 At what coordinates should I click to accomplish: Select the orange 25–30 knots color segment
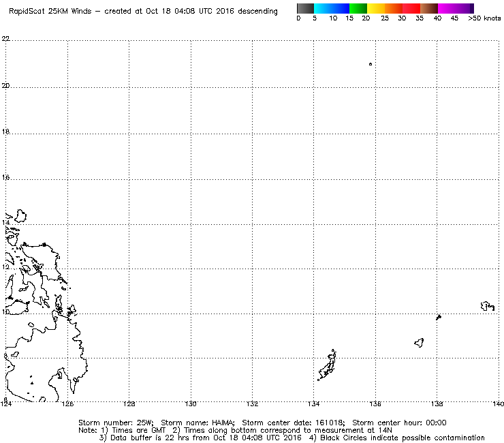click(394, 8)
